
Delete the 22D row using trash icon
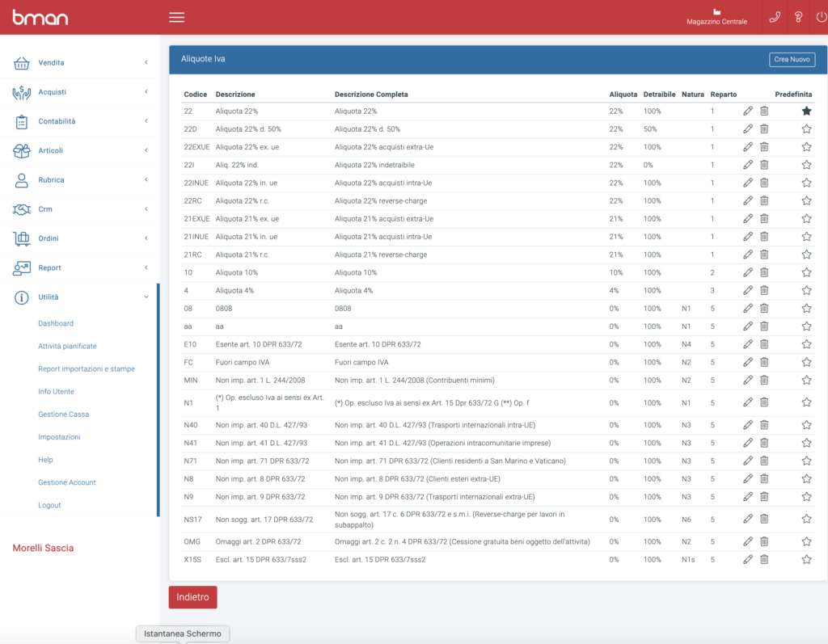click(764, 128)
